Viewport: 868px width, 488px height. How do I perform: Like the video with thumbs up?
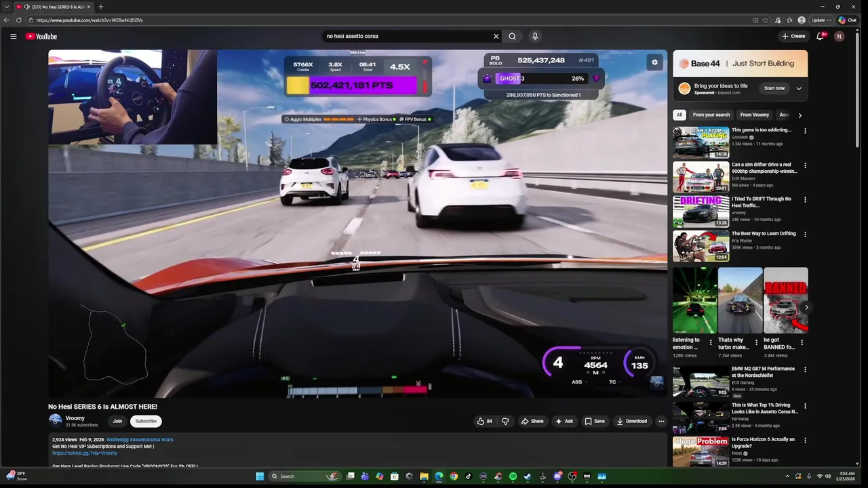point(485,421)
